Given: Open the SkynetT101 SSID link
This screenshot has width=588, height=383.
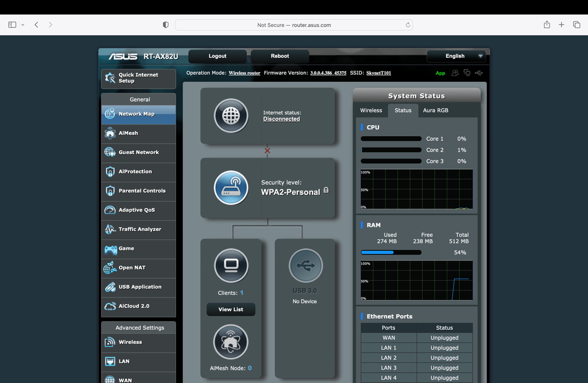Looking at the screenshot, I should (378, 73).
